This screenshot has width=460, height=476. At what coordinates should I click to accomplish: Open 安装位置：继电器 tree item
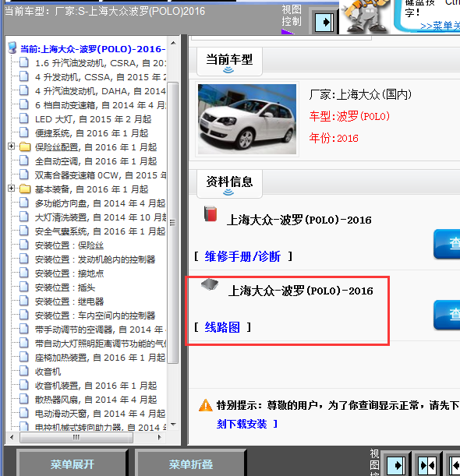point(69,301)
